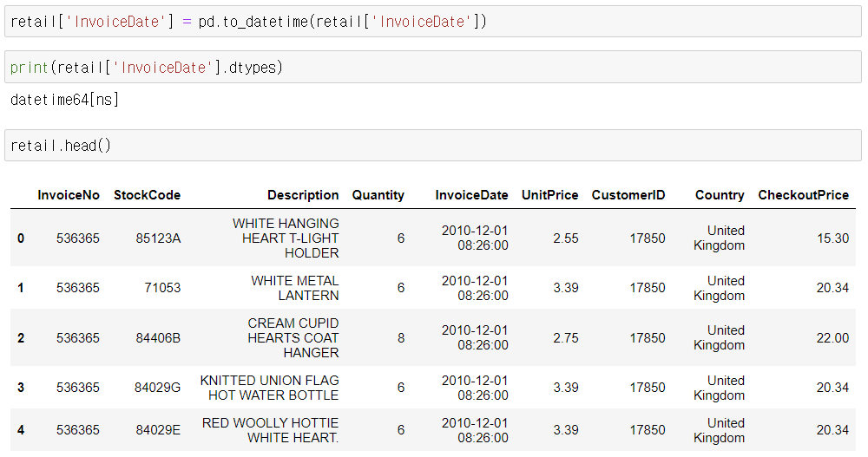Select invoice date in row 0
This screenshot has height=457, width=868.
click(475, 238)
